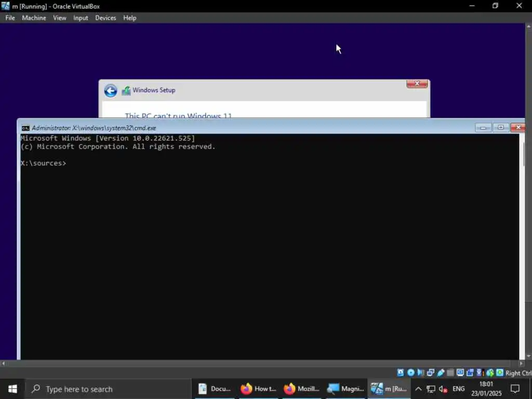Screen dimensions: 532x399
Task: Click the VirtualBox window title icon
Action: coord(5,6)
